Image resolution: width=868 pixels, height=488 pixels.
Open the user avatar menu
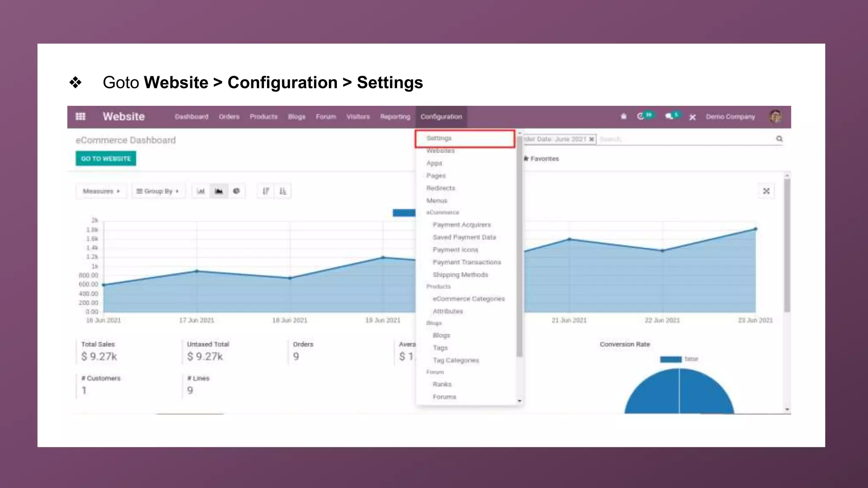(x=775, y=116)
